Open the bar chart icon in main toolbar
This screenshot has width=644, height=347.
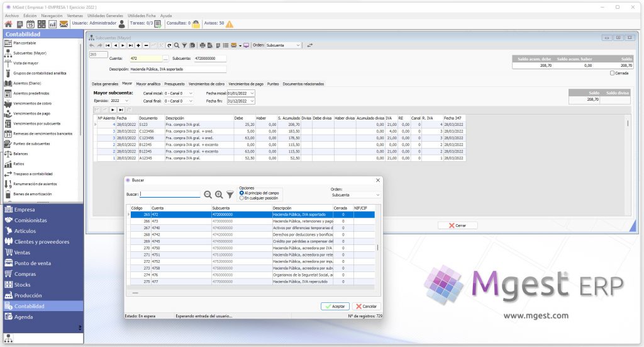(x=53, y=25)
